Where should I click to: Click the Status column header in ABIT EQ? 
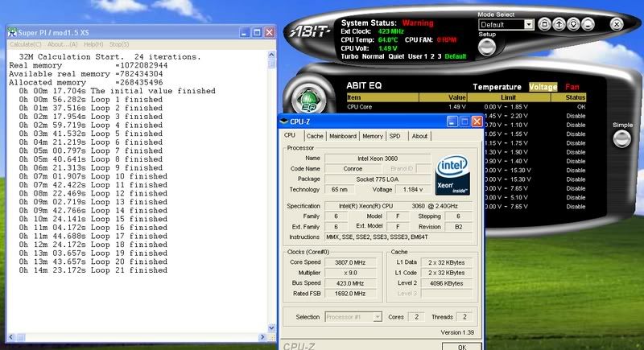pos(569,97)
